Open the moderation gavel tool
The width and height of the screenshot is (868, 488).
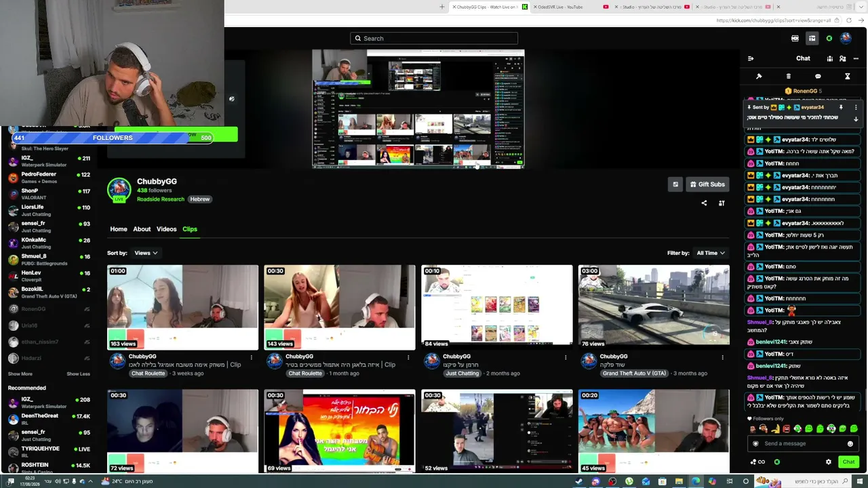[759, 77]
